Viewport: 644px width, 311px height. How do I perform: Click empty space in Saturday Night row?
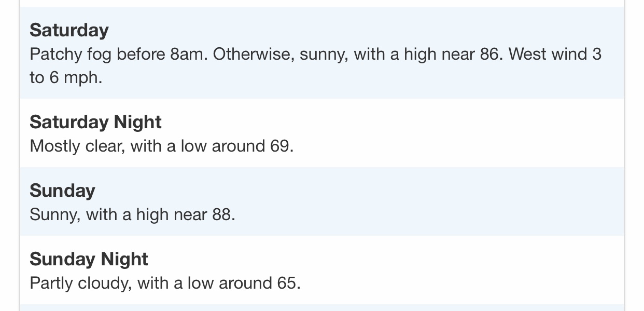click(456, 133)
